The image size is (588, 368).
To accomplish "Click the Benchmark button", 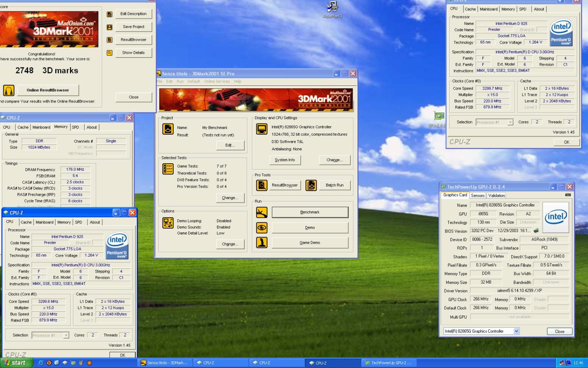I will tap(310, 212).
